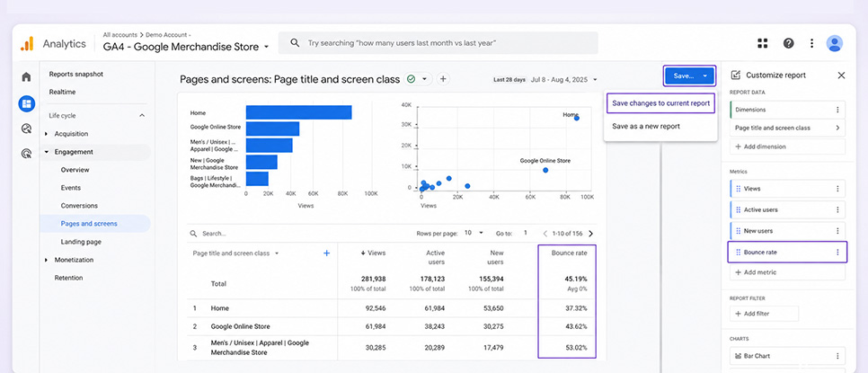868x373 pixels.
Task: Grab the drag handle of Active users metric
Action: click(738, 209)
